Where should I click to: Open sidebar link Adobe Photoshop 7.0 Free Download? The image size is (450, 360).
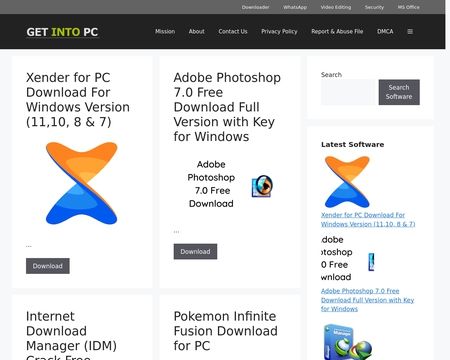coord(367,300)
